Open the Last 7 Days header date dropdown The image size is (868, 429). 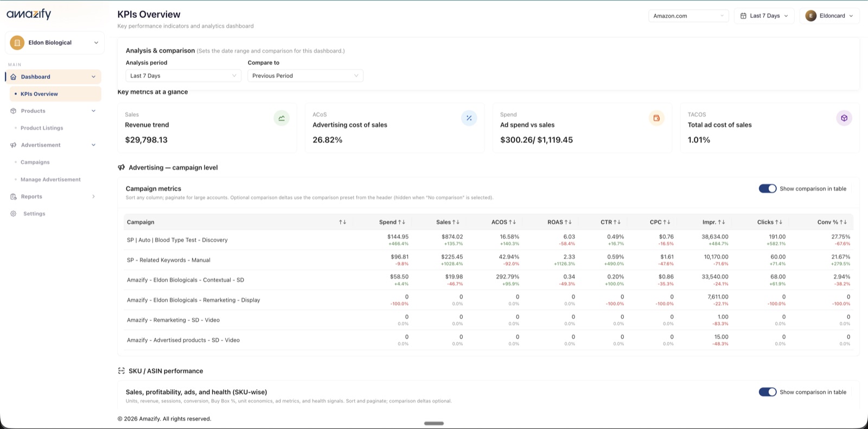coord(764,16)
